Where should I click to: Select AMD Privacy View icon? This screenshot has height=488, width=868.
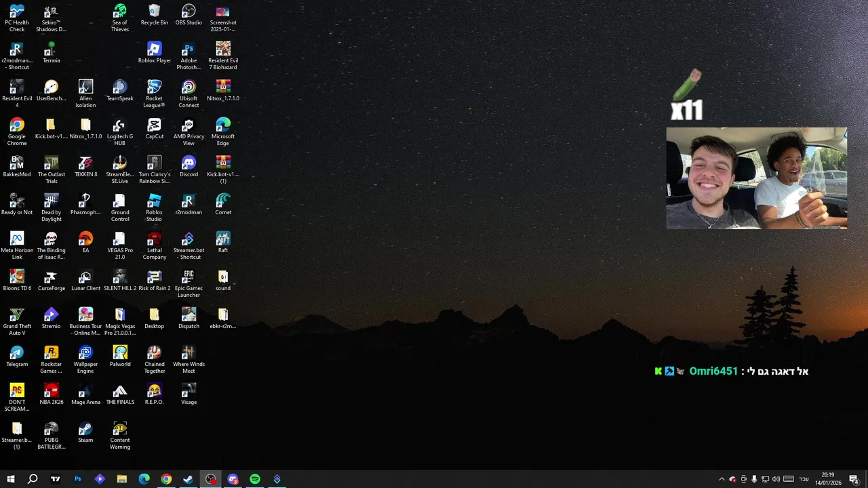(x=189, y=132)
